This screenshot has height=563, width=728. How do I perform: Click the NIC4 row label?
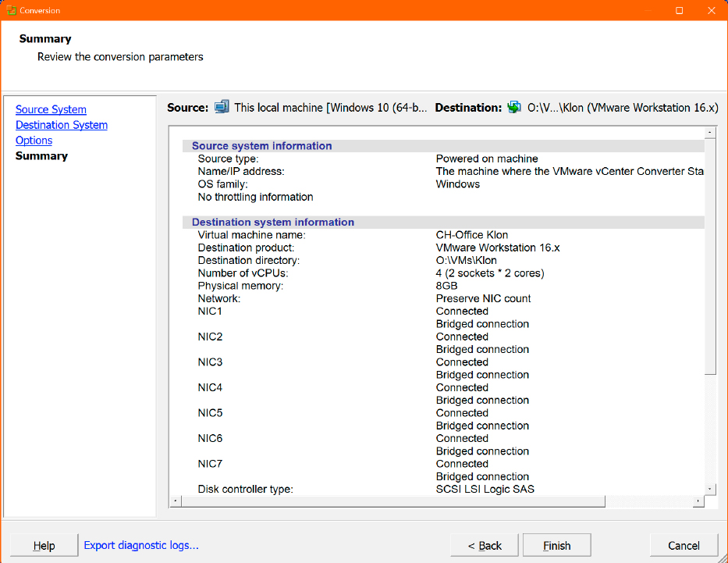(x=210, y=387)
